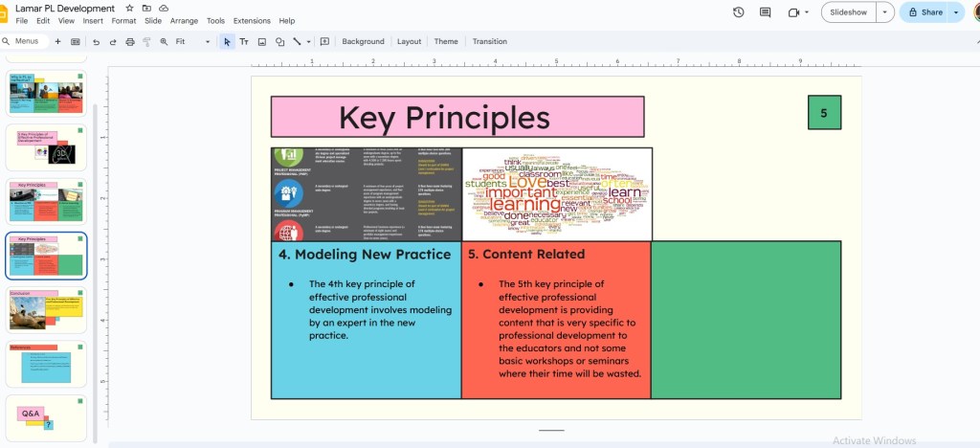Image resolution: width=980 pixels, height=448 pixels.
Task: Choose the shape tool icon
Action: (279, 41)
